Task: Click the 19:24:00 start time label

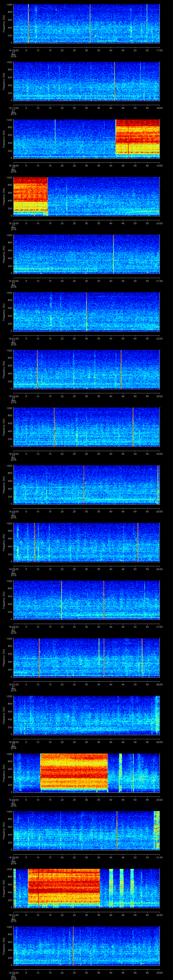Action: (x=13, y=512)
